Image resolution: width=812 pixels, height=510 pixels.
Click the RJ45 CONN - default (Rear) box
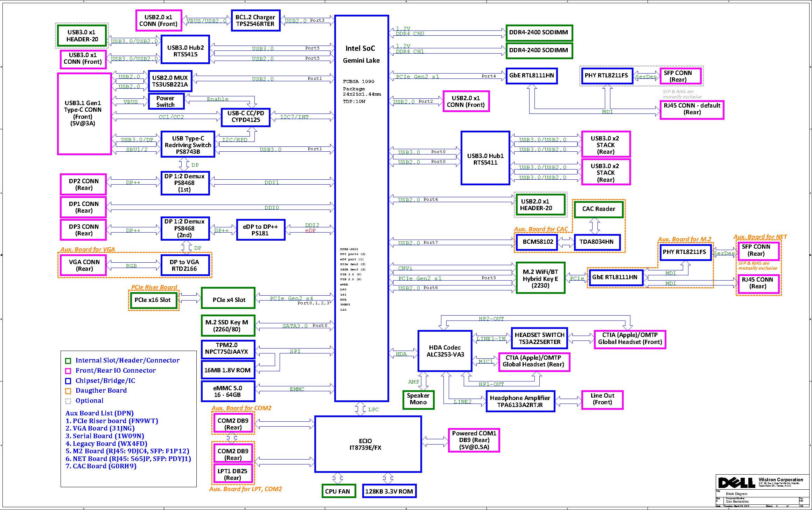(x=692, y=109)
